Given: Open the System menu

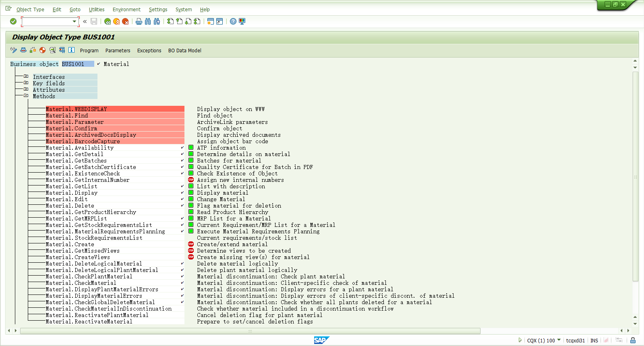Looking at the screenshot, I should 184,9.
